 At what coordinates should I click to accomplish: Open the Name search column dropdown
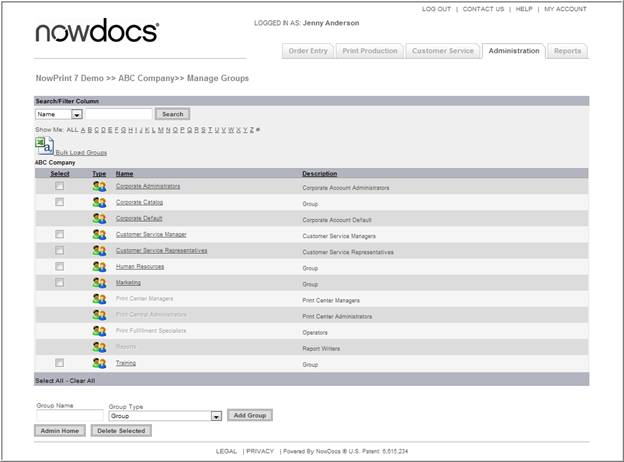coord(76,114)
